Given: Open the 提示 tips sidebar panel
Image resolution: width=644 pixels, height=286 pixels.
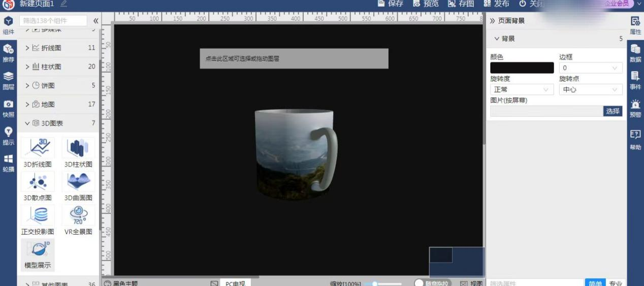Looking at the screenshot, I should click(8, 136).
